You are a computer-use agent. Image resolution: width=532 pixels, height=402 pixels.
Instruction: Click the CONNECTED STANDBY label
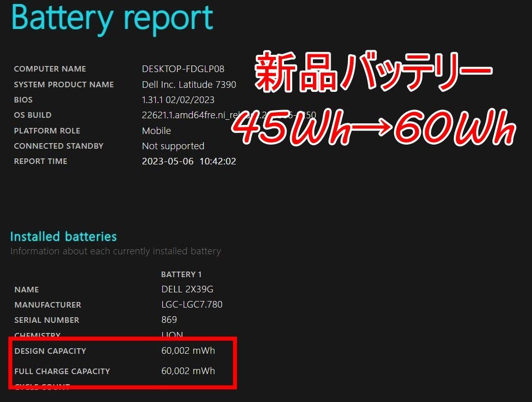[x=59, y=146]
